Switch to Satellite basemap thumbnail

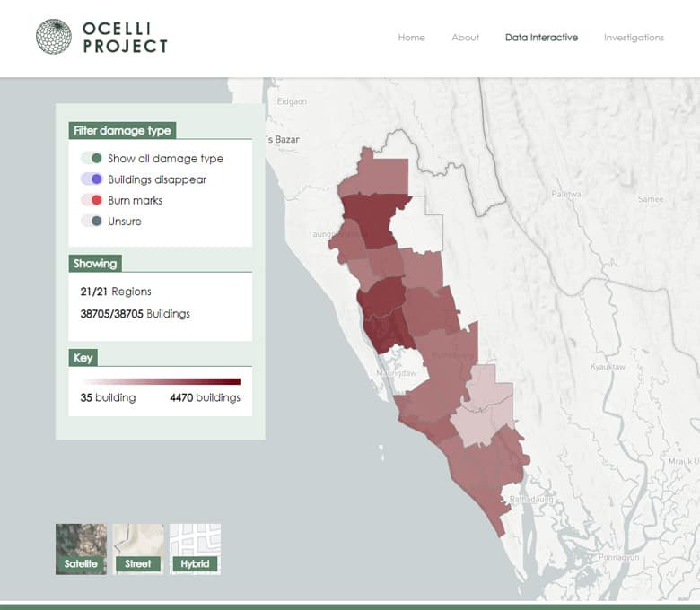point(81,548)
